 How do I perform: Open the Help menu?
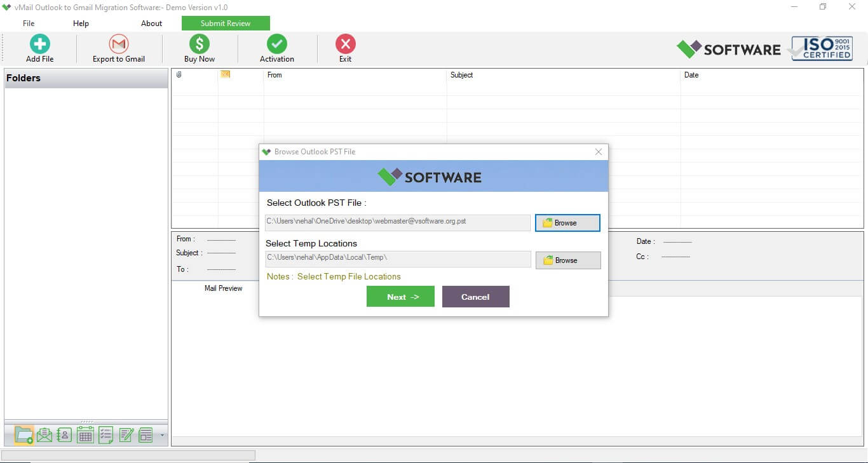click(x=81, y=23)
